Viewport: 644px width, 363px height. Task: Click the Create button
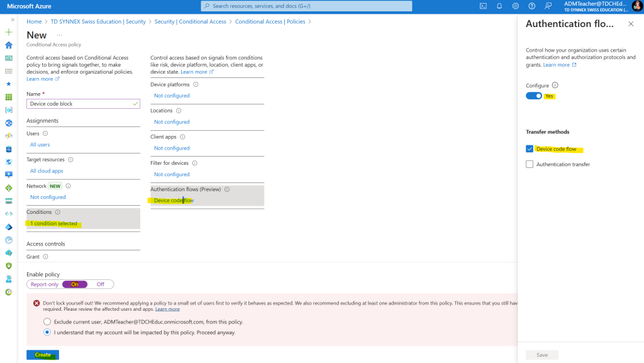point(43,355)
